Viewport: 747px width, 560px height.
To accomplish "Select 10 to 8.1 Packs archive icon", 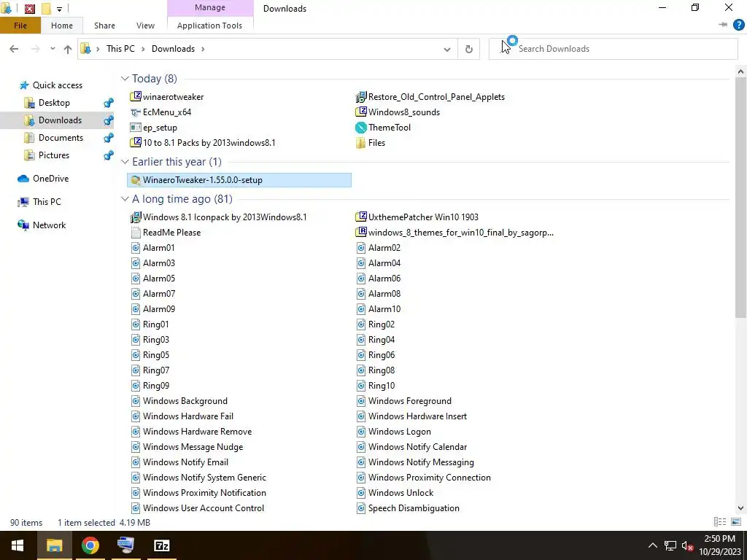I will [136, 142].
